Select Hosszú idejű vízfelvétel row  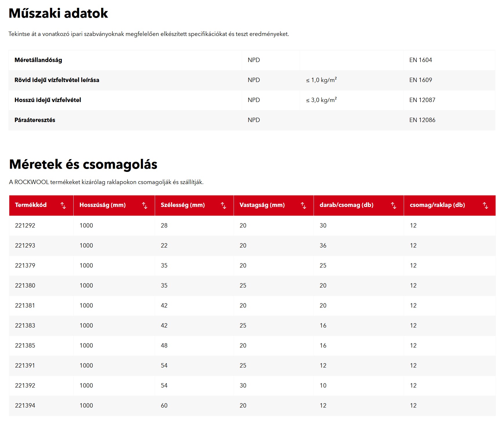pyautogui.click(x=48, y=100)
